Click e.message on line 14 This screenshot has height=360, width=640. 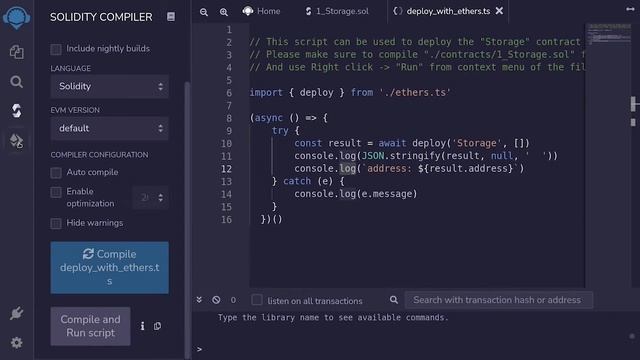(387, 194)
